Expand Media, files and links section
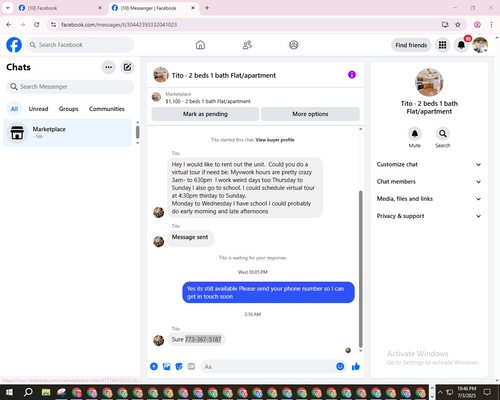 429,199
